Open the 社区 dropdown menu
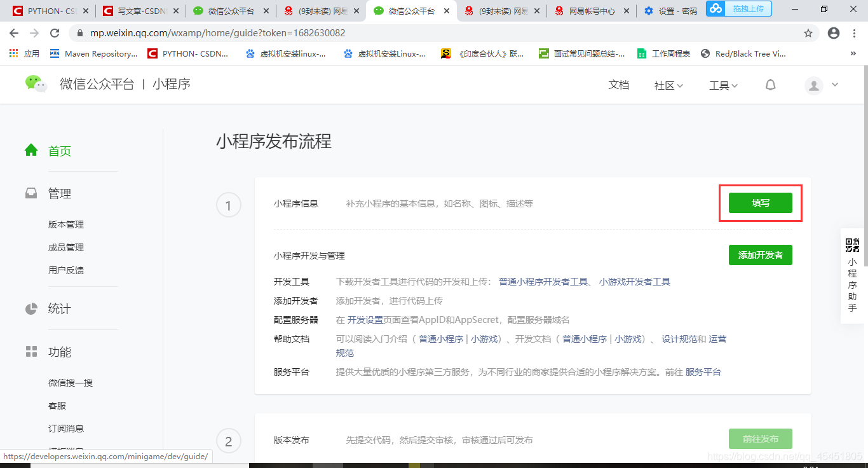Screen dimensions: 868x468 tap(668, 85)
